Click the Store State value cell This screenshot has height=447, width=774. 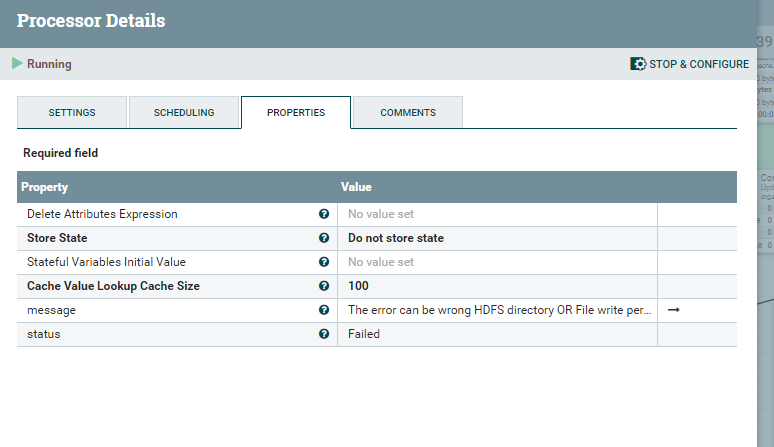pyautogui.click(x=497, y=238)
